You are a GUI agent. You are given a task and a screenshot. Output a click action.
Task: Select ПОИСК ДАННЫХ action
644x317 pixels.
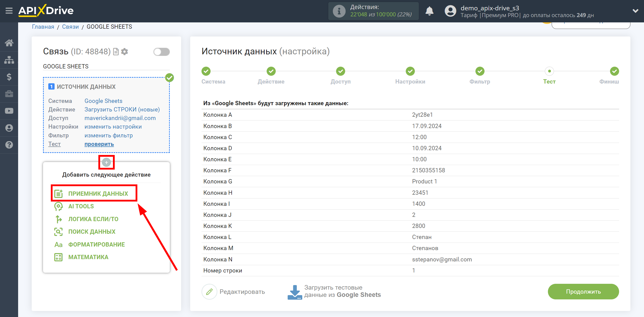click(x=92, y=232)
